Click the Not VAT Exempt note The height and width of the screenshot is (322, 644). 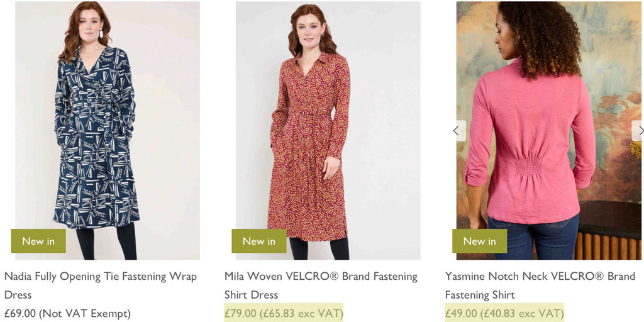click(x=85, y=313)
